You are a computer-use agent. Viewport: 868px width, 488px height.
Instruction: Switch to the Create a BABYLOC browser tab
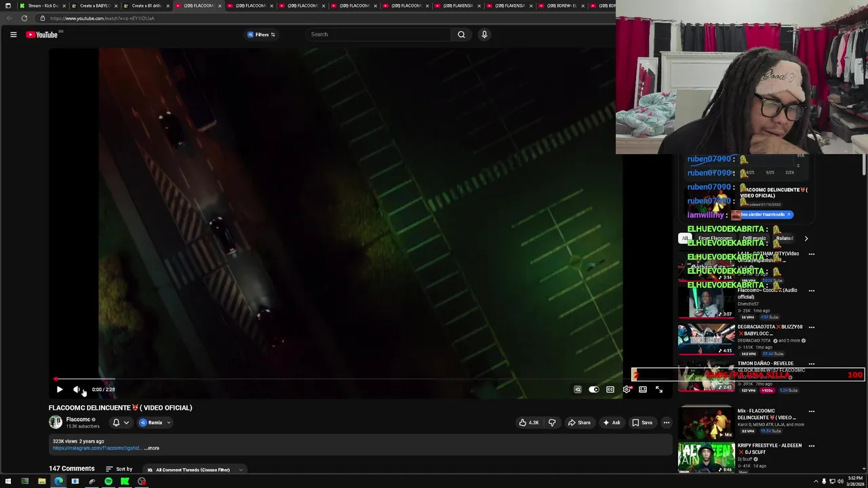tap(94, 5)
